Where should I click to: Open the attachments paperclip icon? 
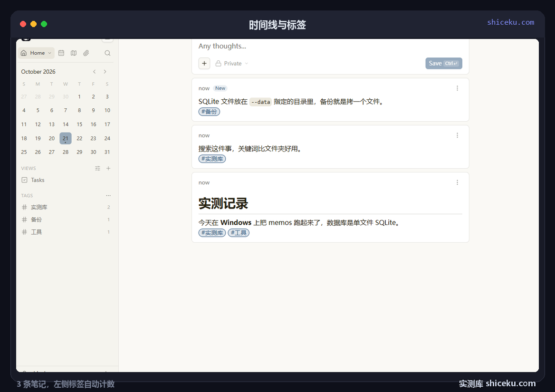86,53
